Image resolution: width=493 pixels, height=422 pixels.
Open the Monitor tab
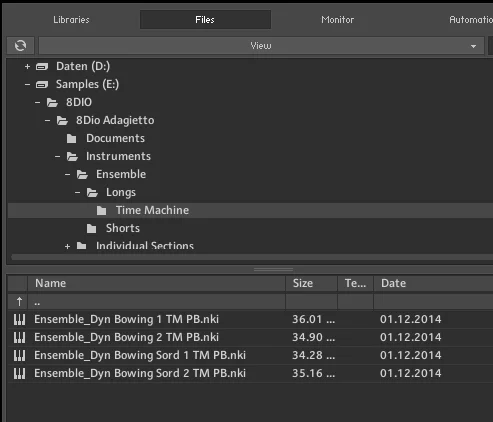(x=338, y=20)
